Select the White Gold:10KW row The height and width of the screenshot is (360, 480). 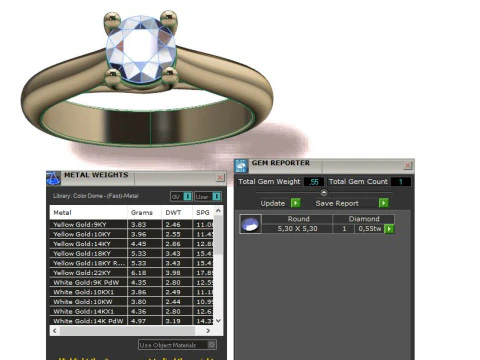click(x=132, y=302)
